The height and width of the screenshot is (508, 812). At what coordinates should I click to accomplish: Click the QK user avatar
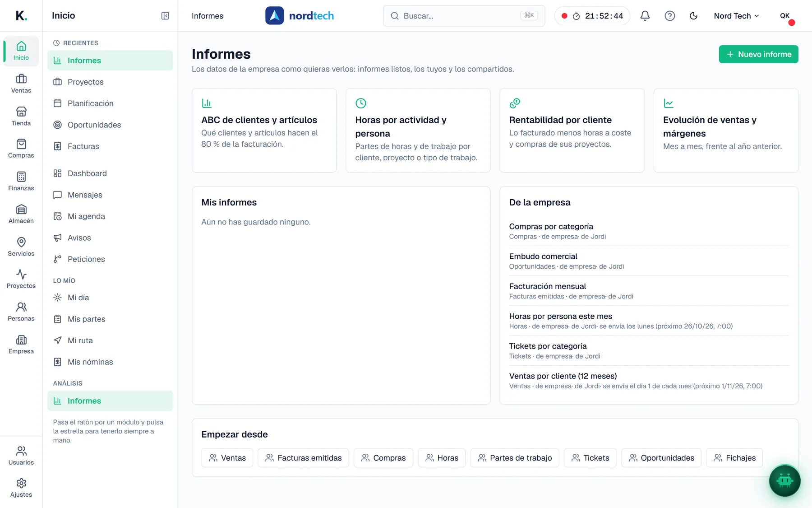[785, 16]
